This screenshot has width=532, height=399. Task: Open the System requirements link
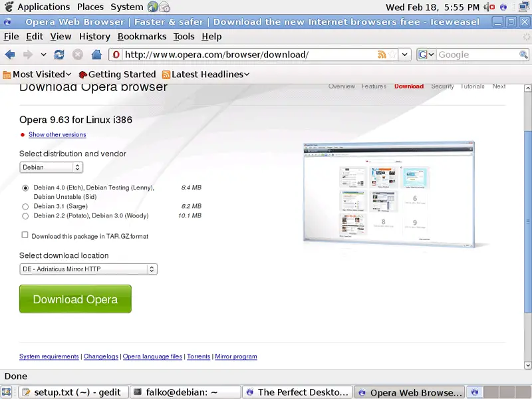pyautogui.click(x=49, y=356)
